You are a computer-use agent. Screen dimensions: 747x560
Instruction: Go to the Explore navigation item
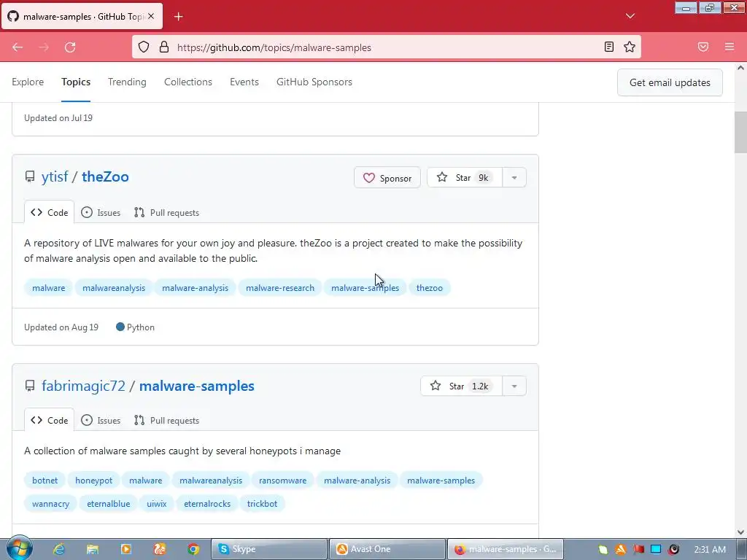coord(28,82)
